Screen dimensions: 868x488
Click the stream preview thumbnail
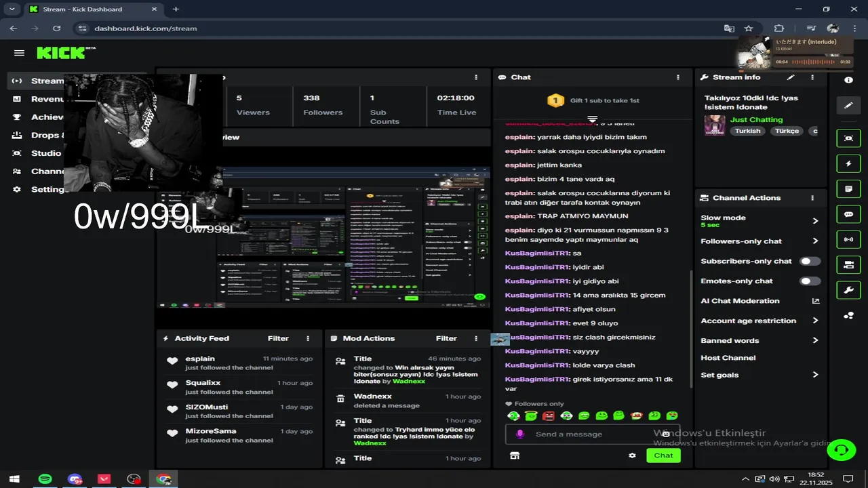tap(323, 237)
